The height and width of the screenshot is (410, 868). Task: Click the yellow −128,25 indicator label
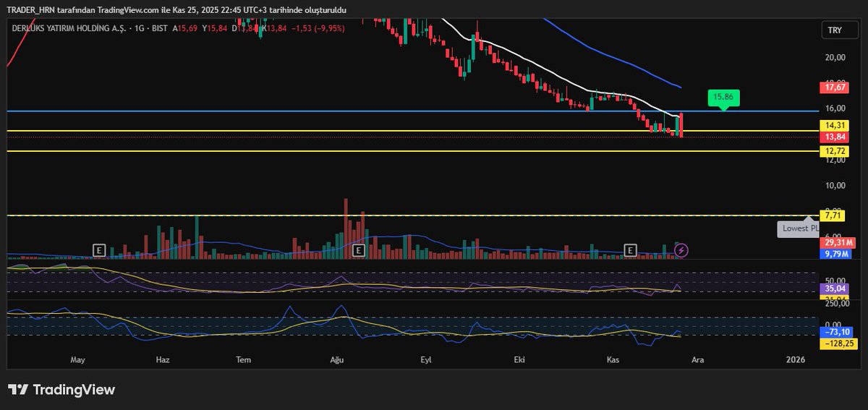point(839,343)
